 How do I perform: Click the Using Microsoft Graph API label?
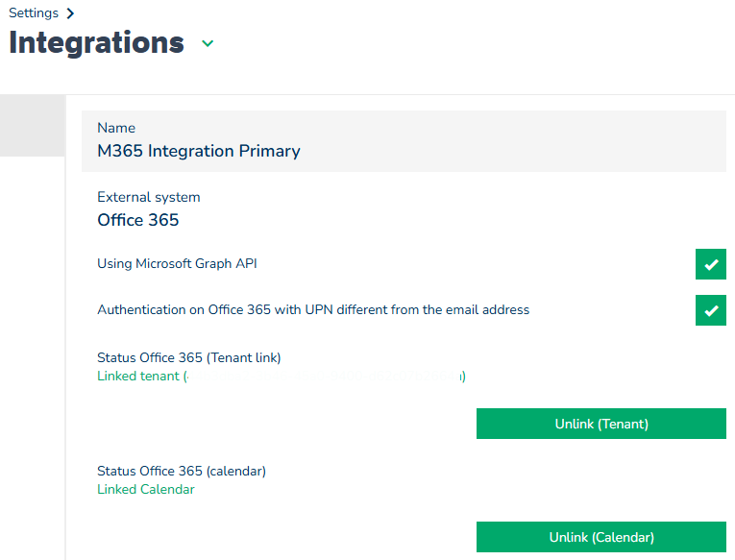(x=177, y=264)
